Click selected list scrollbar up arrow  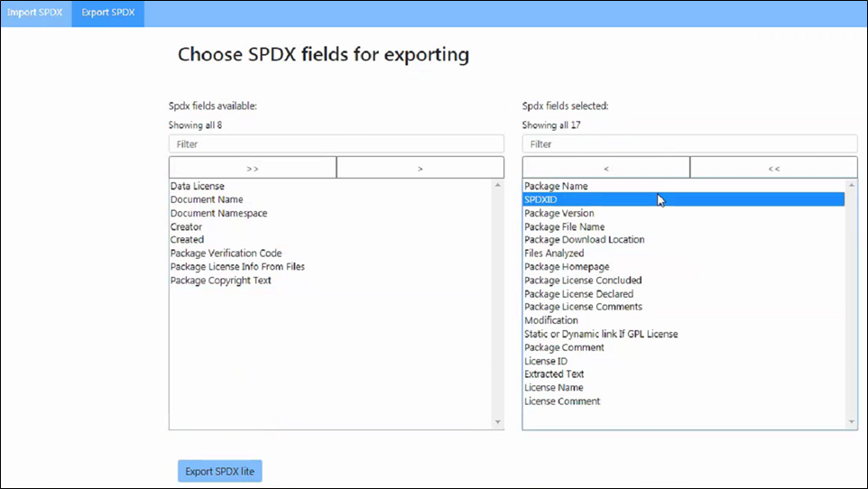coord(852,185)
